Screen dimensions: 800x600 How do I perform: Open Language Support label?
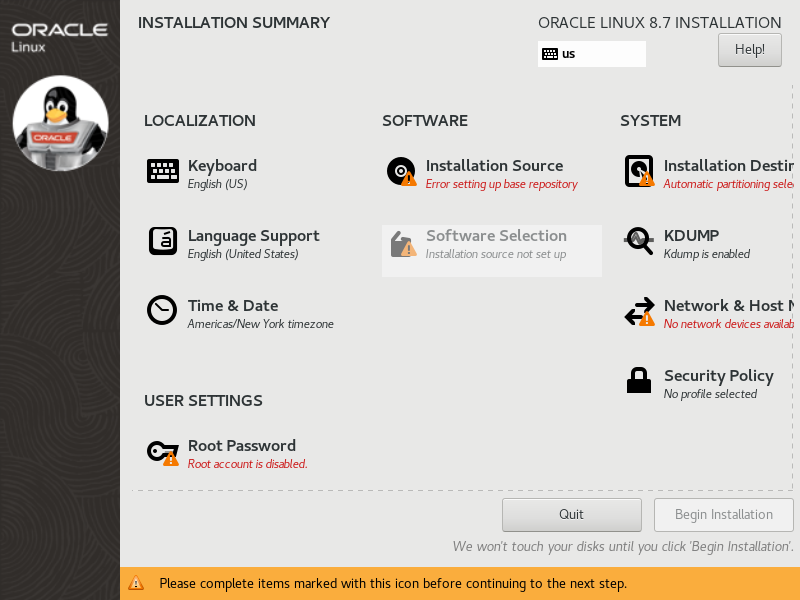tap(254, 236)
